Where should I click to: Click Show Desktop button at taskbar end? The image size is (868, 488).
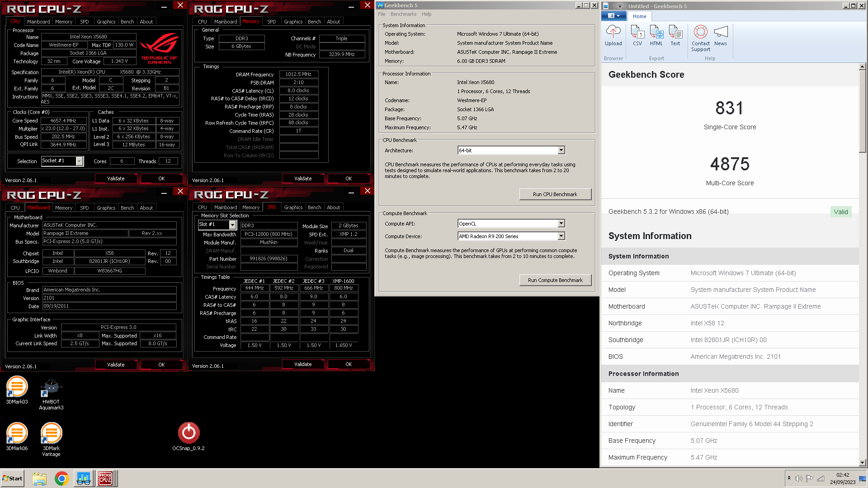[x=863, y=479]
